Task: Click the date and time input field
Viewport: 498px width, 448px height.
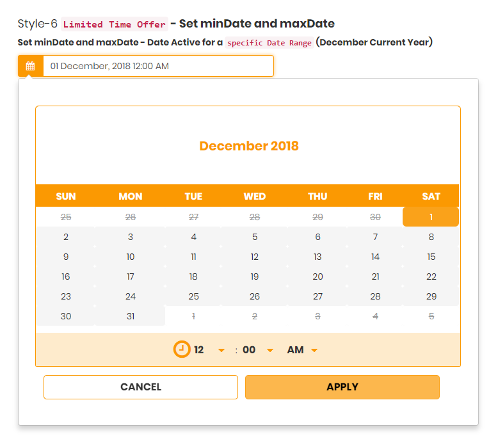Action: pyautogui.click(x=157, y=66)
